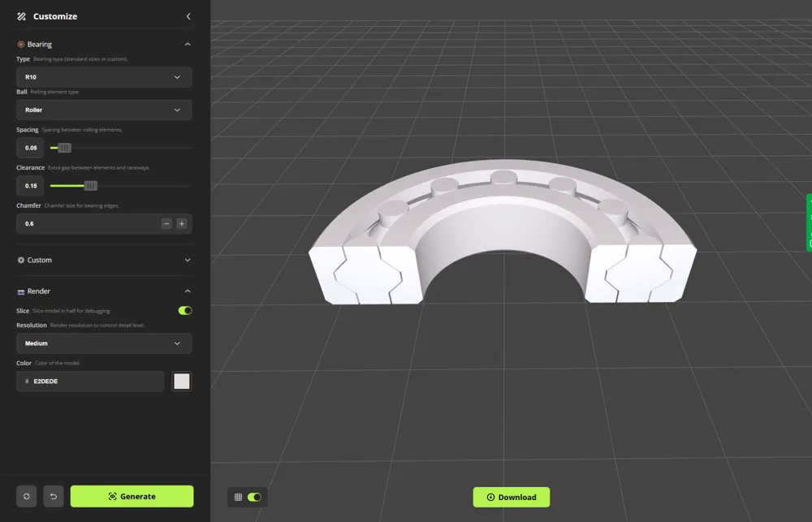Collapse the Bearing section

tap(188, 45)
